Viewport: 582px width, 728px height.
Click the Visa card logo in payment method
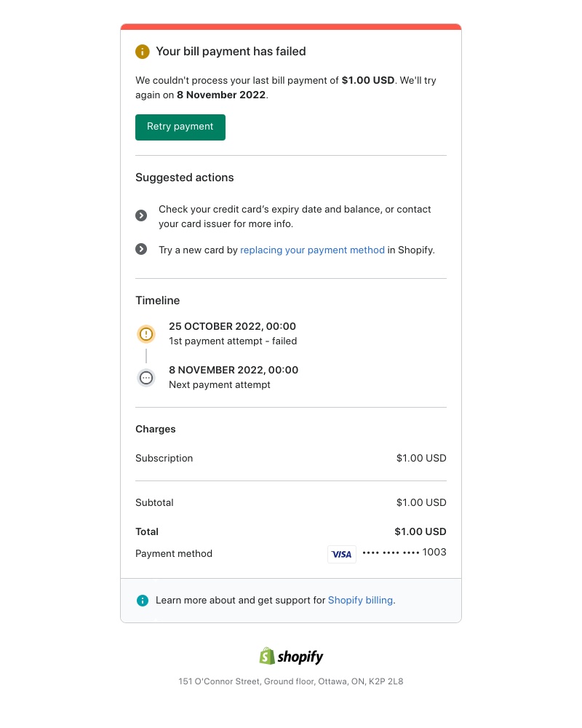[x=341, y=554]
